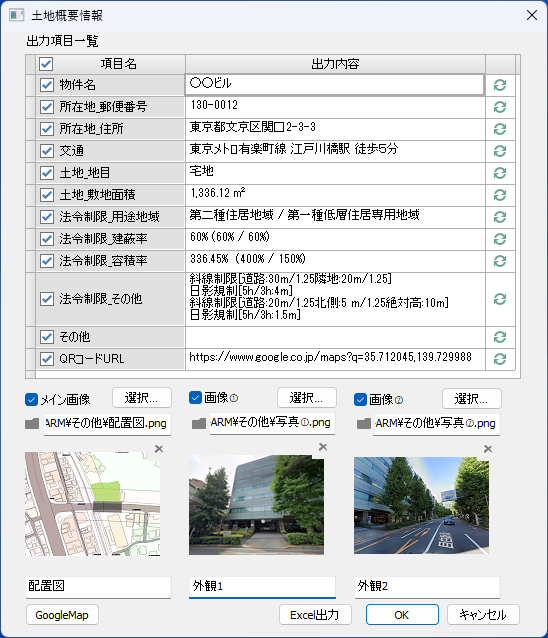
Task: Uncheck the 法令制限_建蔽率 checkbox
Action: (x=47, y=239)
